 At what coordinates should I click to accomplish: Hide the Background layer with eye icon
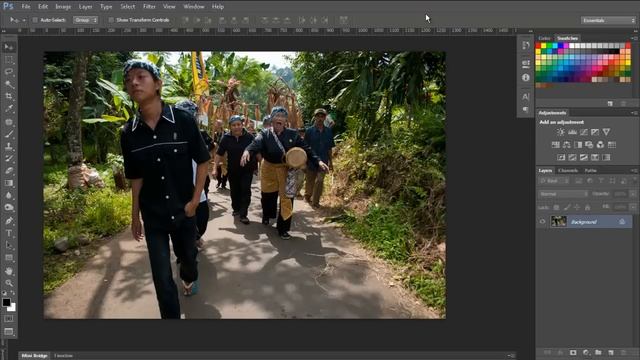click(542, 222)
